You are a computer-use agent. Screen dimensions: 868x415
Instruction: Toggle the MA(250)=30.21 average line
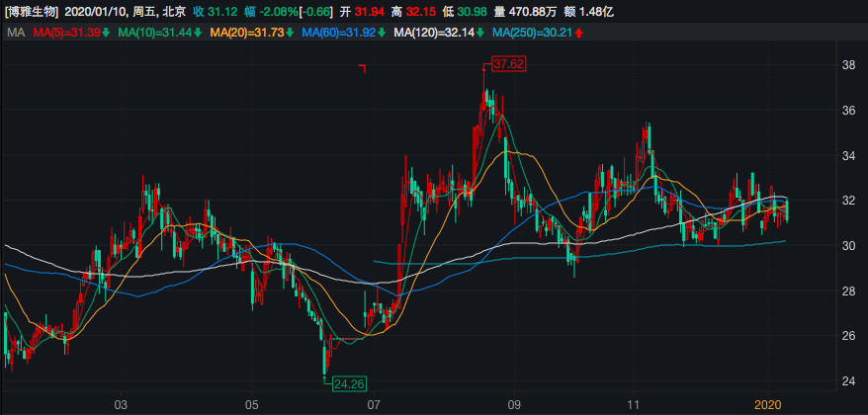tap(533, 34)
